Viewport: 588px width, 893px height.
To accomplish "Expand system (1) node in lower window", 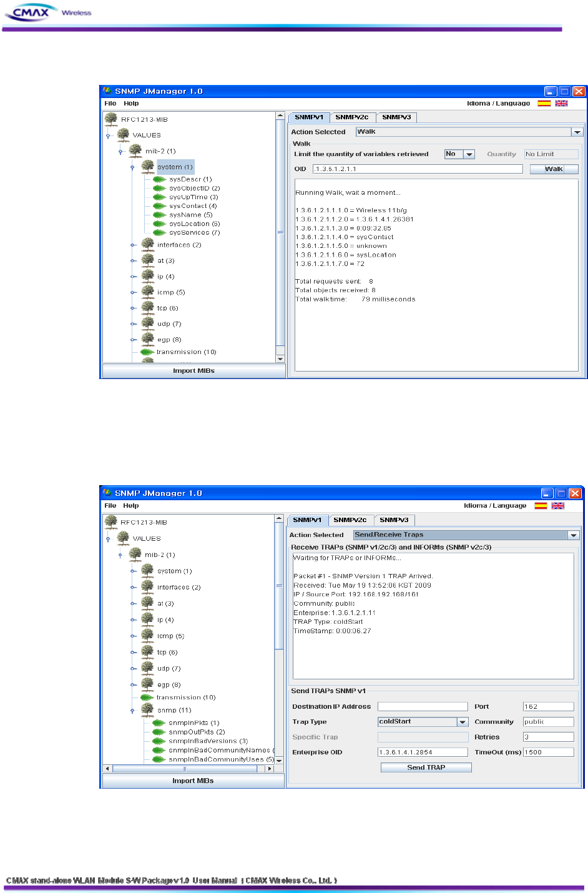I will click(132, 571).
